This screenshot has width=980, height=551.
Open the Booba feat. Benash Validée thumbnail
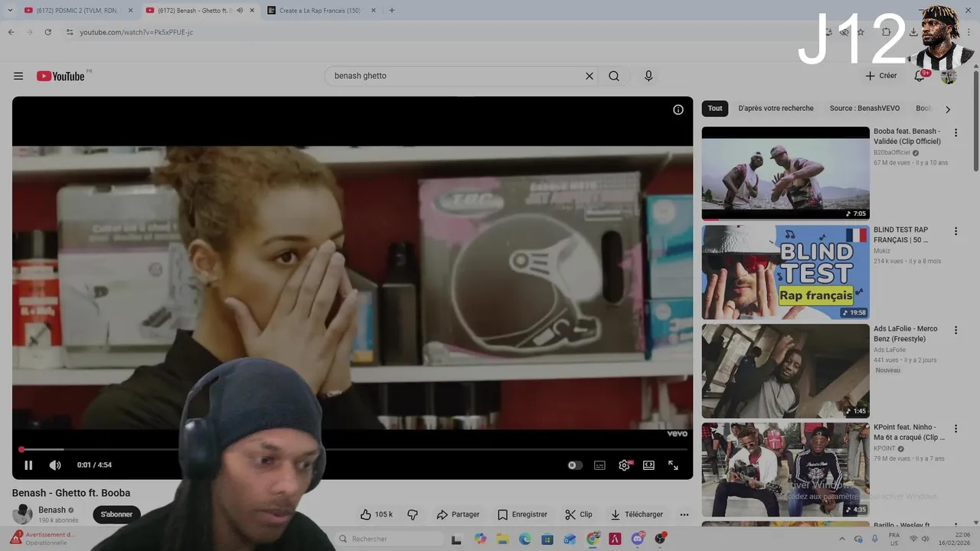click(786, 174)
